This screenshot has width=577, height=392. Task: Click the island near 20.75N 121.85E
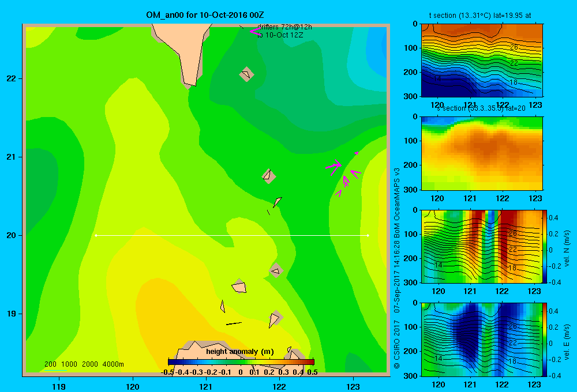(269, 176)
